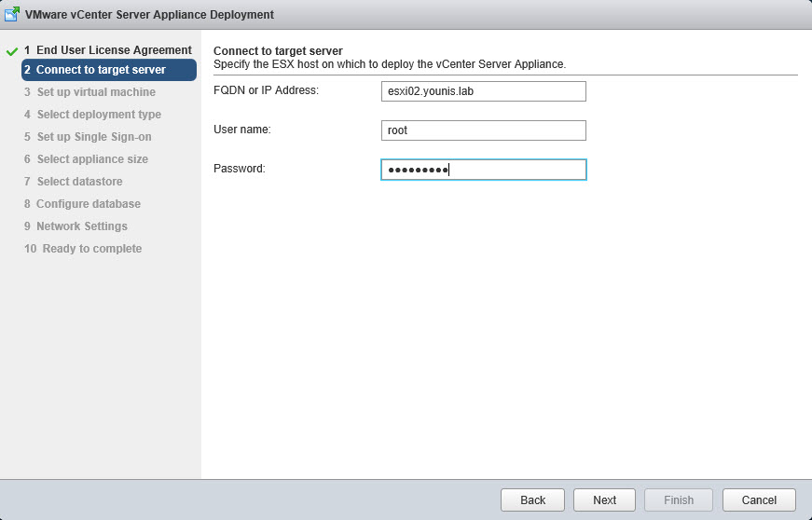Image resolution: width=812 pixels, height=520 pixels.
Task: Go to Configure database step
Action: 82,204
